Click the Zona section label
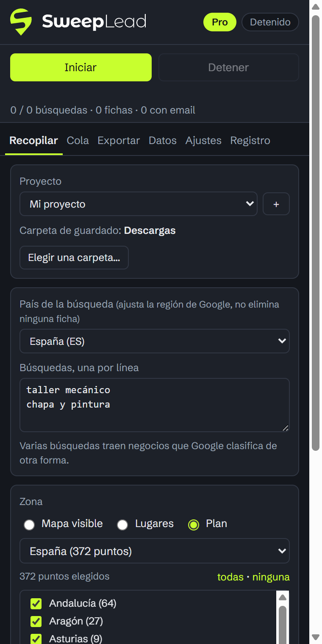This screenshot has height=644, width=322. pos(31,502)
